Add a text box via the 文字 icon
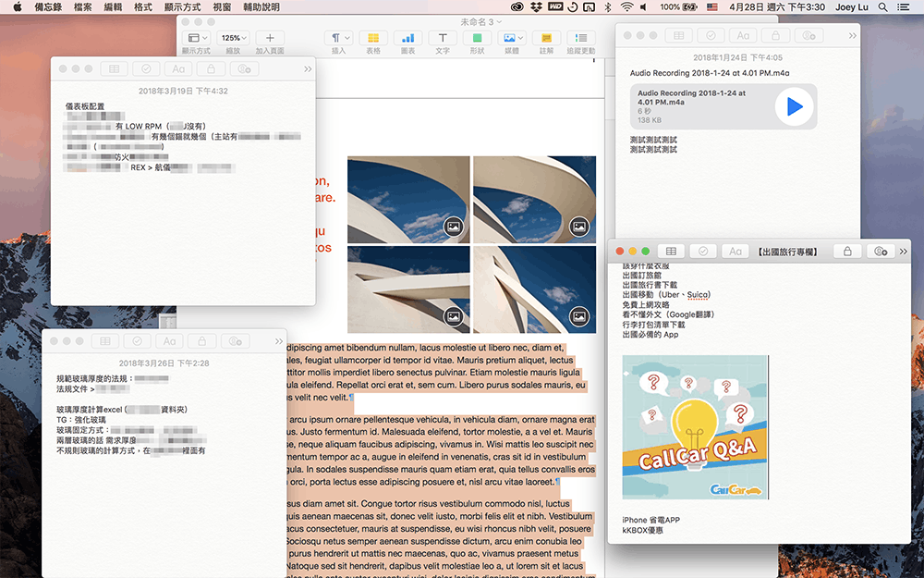Viewport: 924px width, 578px height. [x=443, y=39]
